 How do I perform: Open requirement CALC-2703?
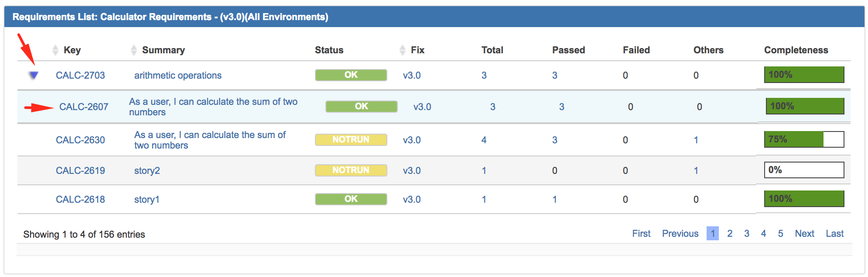(80, 75)
